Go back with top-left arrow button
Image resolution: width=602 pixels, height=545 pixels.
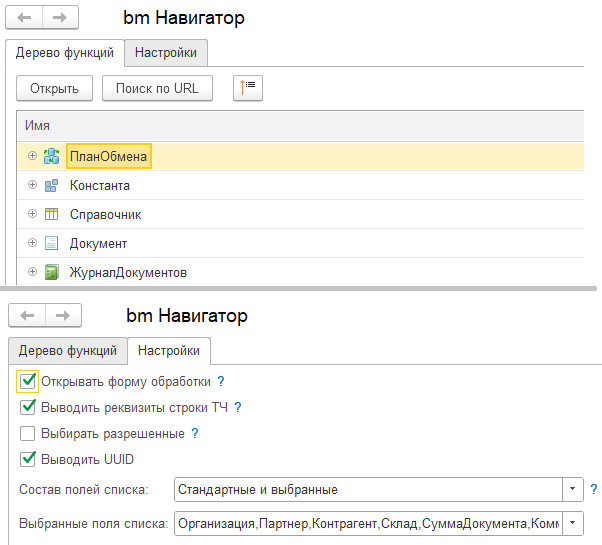tap(24, 17)
